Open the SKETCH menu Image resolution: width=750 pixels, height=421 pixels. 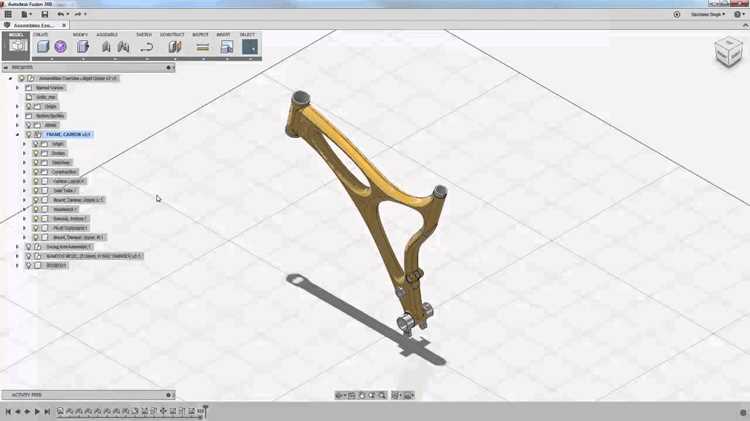tap(143, 34)
